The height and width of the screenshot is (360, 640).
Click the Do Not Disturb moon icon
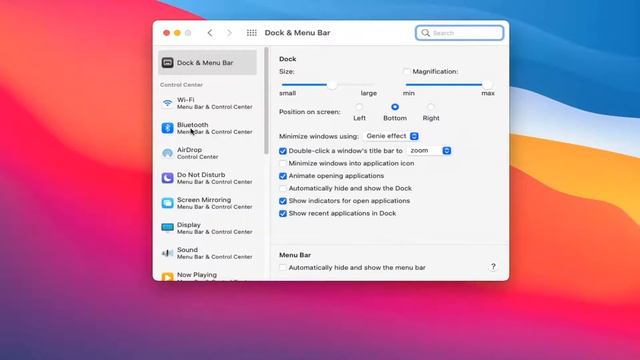point(167,178)
